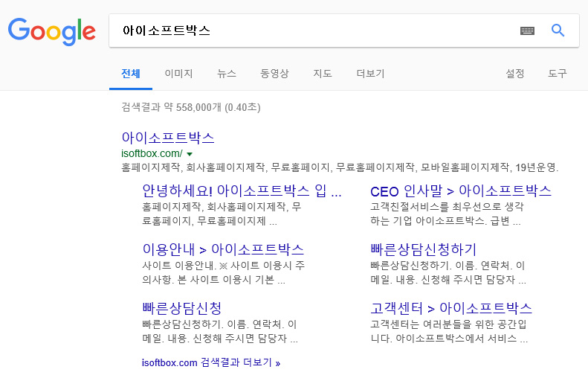Open the on-screen keyboard icon

click(x=527, y=31)
